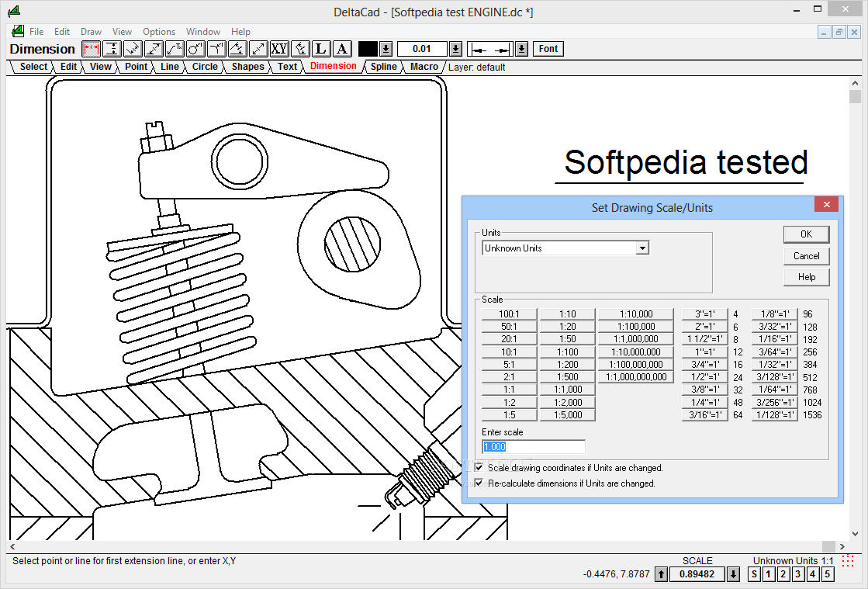
Task: Select the diagonal arrow dimension tool
Action: pyautogui.click(x=154, y=49)
